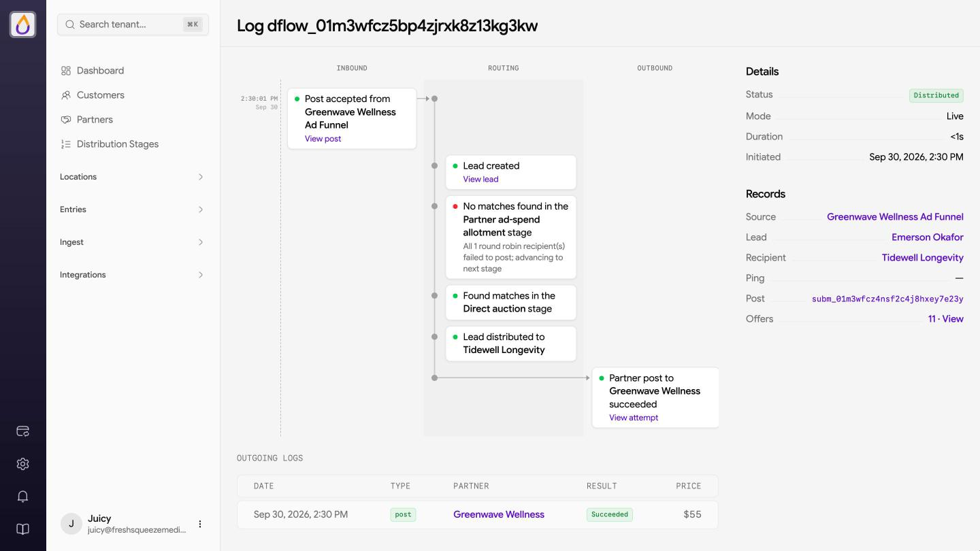Click the 11 · View offers link

[945, 319]
